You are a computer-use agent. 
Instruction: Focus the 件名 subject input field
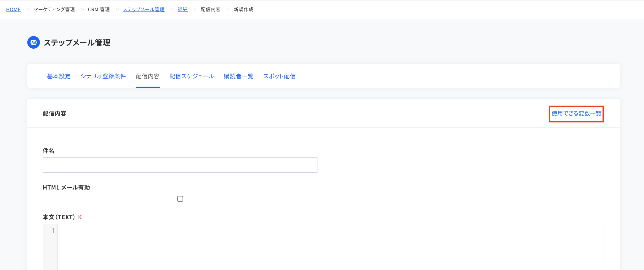180,165
